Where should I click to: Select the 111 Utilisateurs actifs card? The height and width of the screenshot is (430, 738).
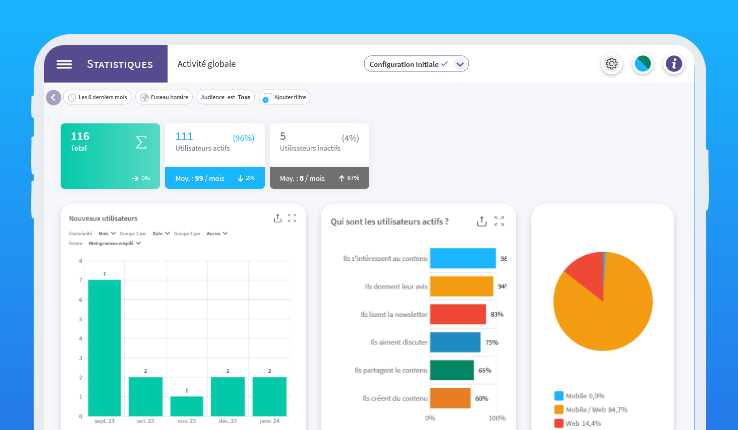[215, 156]
